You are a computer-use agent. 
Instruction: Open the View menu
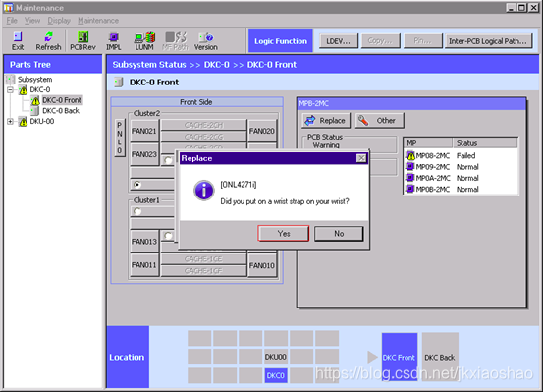click(32, 21)
